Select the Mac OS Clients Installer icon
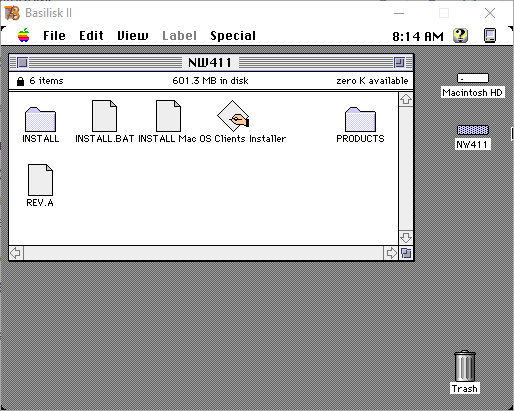This screenshot has height=411, width=514. coord(233,116)
